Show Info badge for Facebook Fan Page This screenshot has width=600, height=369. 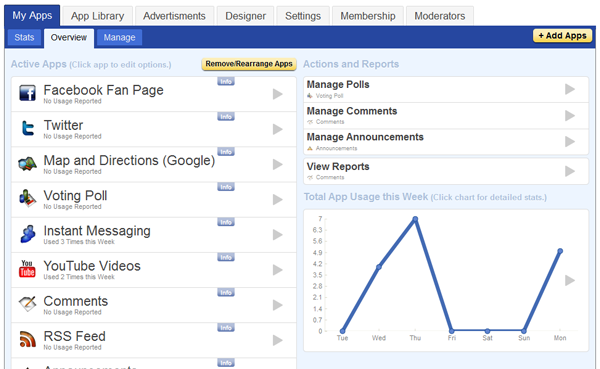pos(226,81)
